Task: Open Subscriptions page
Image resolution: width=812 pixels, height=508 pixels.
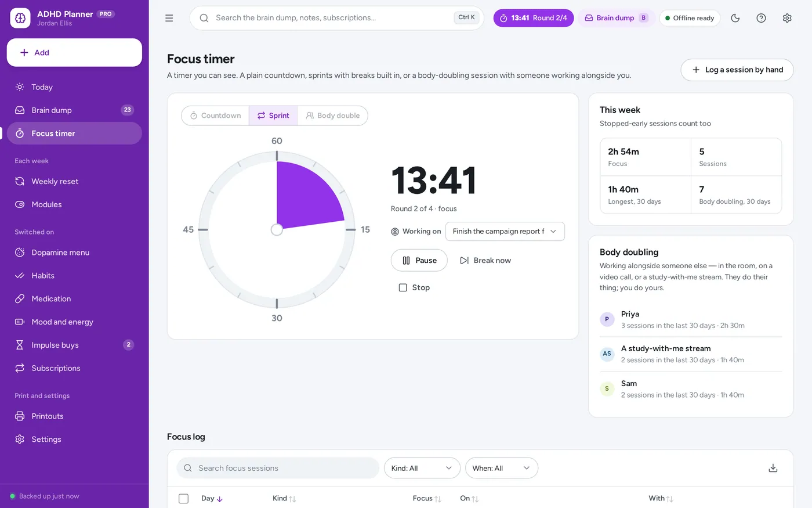Action: [74, 368]
